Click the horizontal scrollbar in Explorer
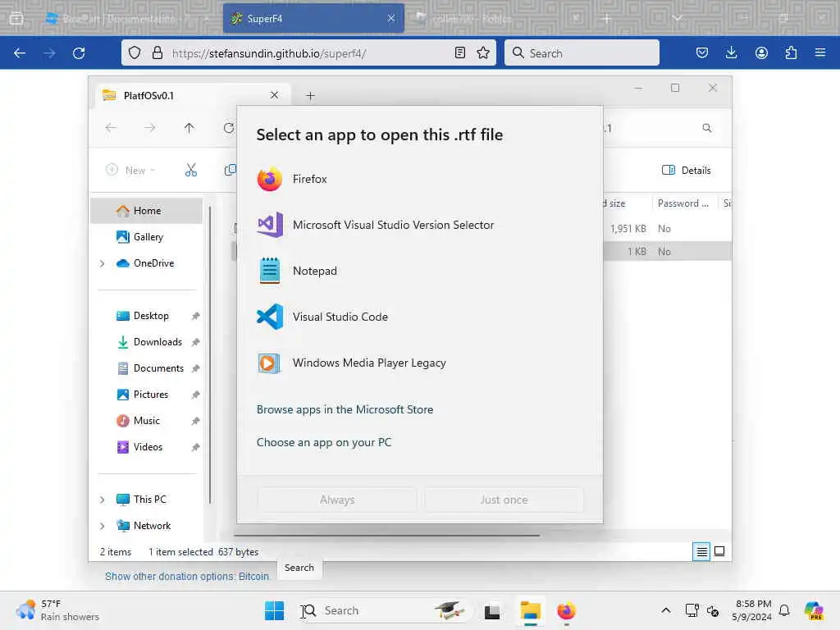The height and width of the screenshot is (630, 840). point(386,535)
